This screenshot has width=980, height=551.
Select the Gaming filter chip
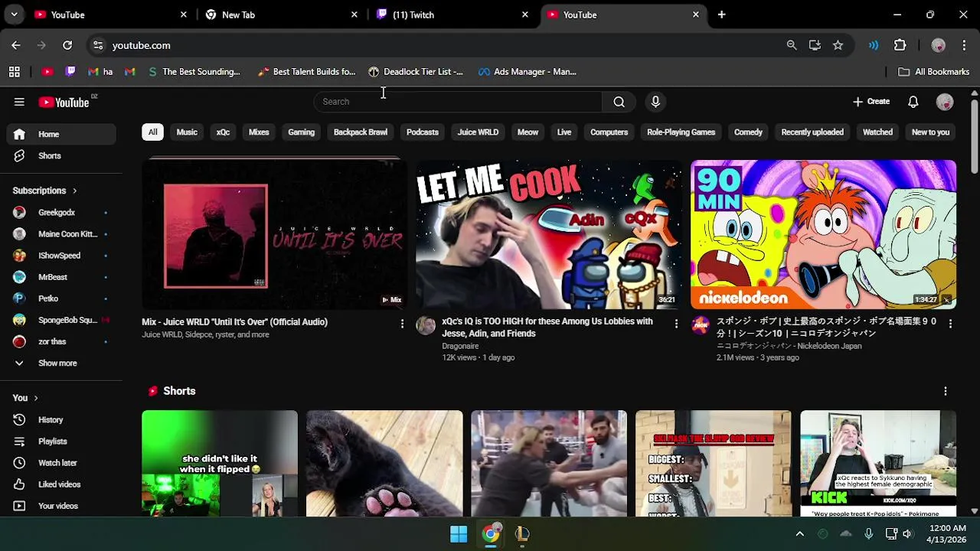coord(301,132)
